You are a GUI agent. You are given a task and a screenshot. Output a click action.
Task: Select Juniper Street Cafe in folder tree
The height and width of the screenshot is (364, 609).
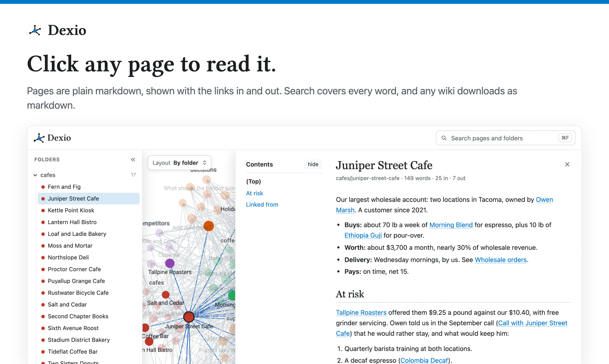[88, 199]
